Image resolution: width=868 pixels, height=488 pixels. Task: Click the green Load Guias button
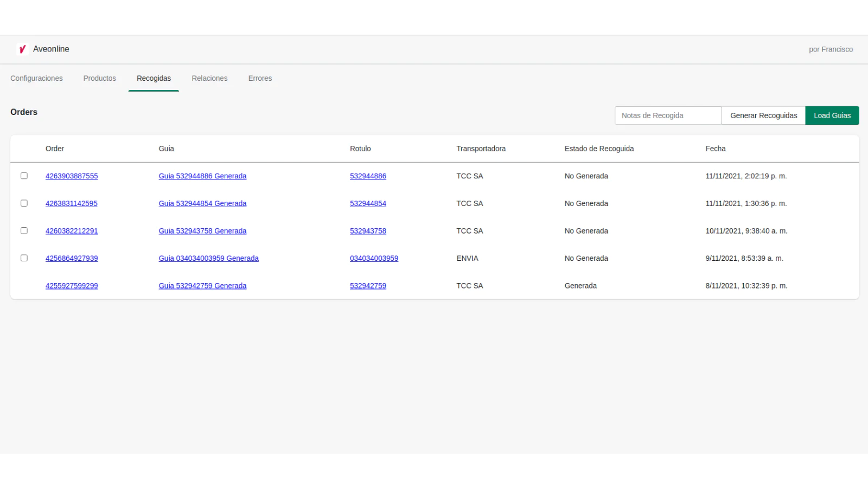[832, 115]
